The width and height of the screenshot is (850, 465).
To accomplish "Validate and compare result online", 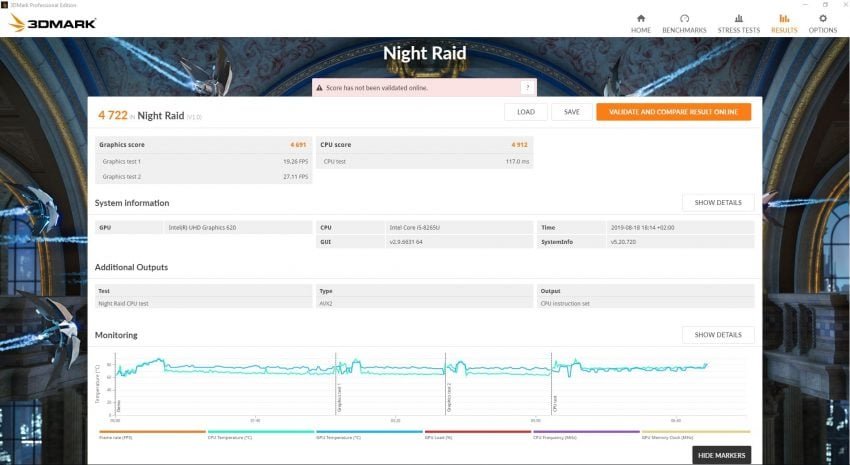I will tap(673, 112).
